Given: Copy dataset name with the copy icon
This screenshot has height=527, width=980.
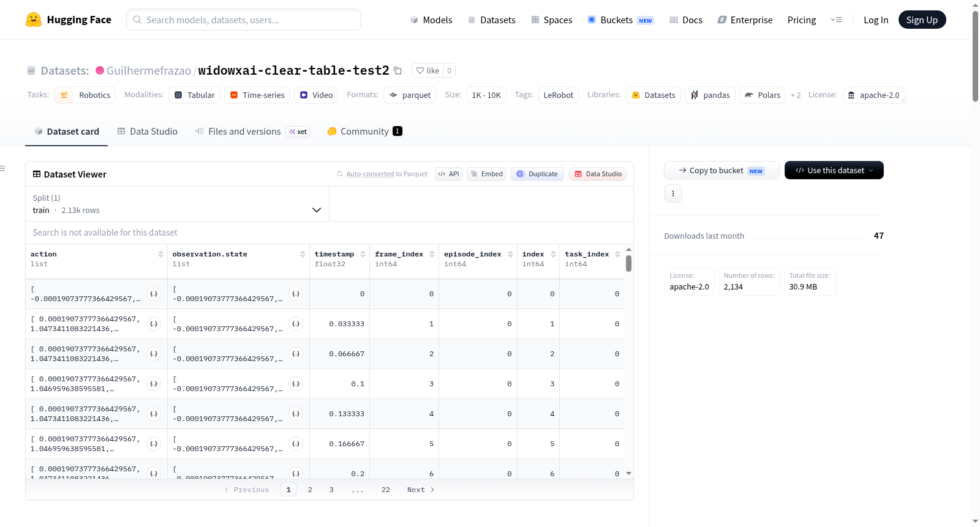Looking at the screenshot, I should [x=398, y=70].
